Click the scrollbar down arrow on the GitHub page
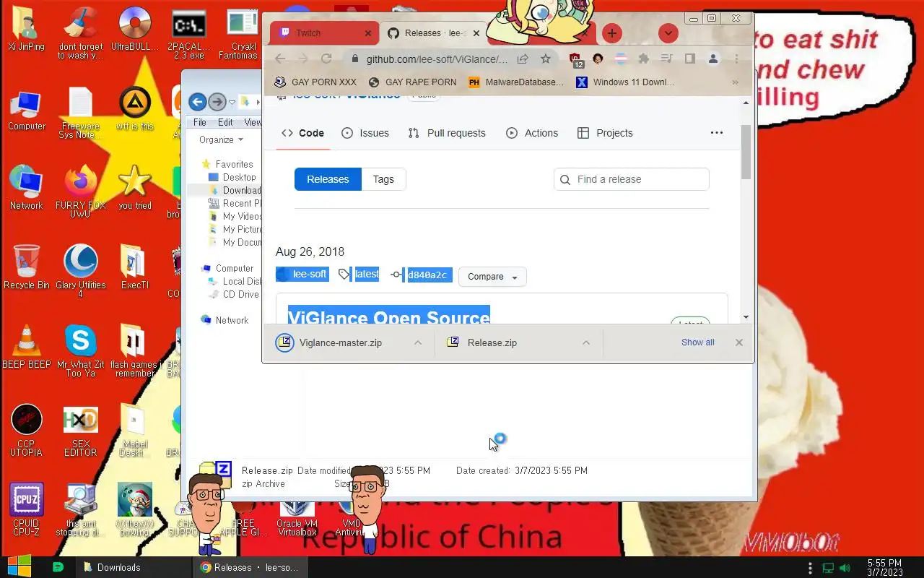 pyautogui.click(x=746, y=317)
